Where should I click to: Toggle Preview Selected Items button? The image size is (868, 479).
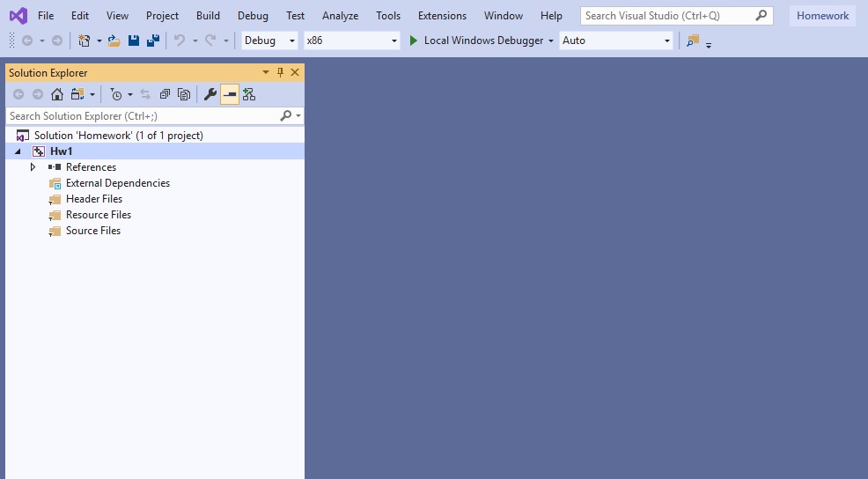230,95
